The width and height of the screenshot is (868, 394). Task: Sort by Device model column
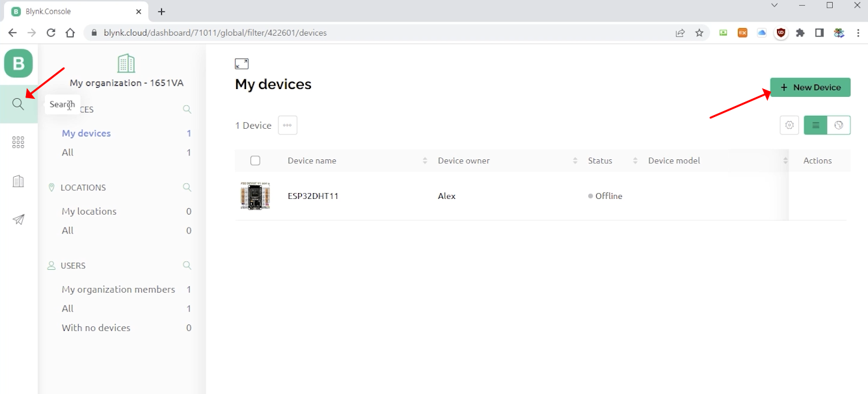(785, 161)
